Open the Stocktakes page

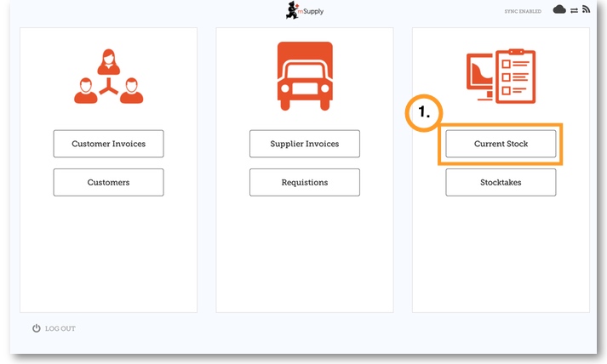pyautogui.click(x=501, y=182)
